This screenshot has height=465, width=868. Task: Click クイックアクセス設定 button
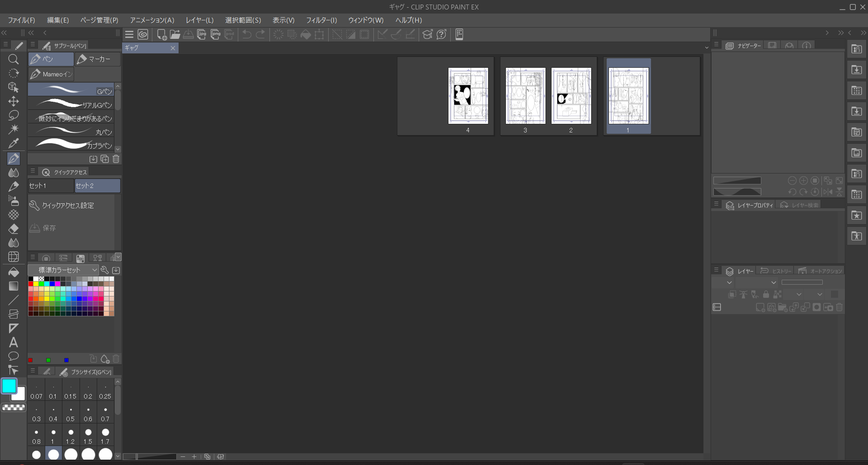click(x=68, y=206)
